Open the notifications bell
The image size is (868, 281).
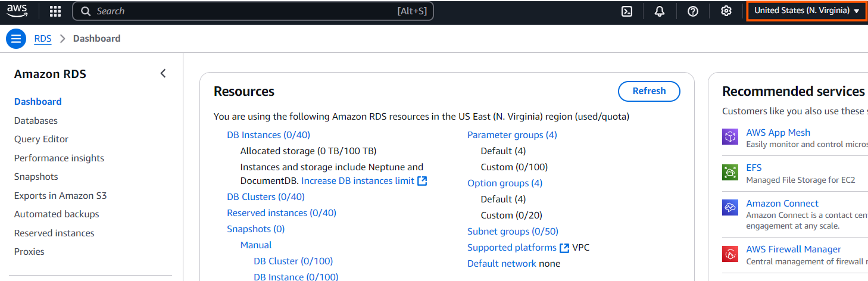(x=660, y=11)
